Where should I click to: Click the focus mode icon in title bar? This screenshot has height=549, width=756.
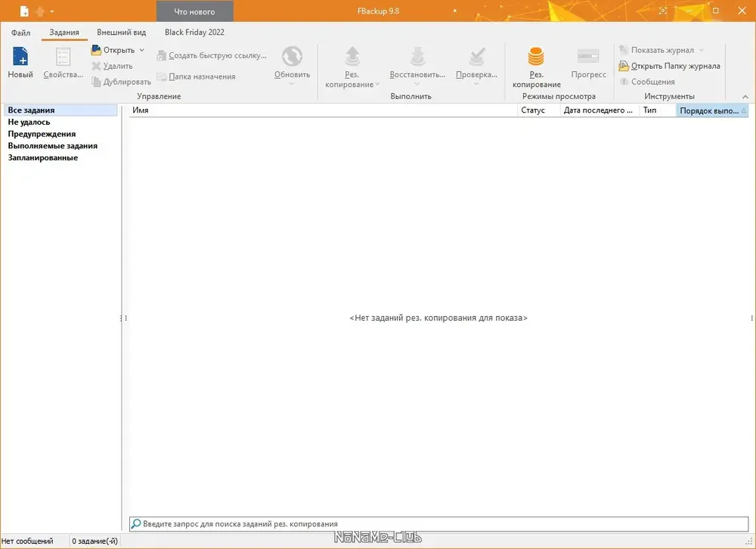(x=663, y=11)
